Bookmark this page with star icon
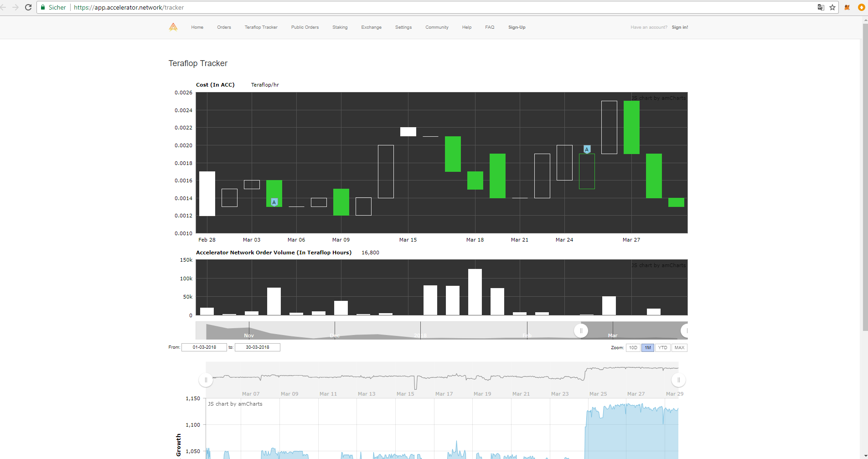 832,7
